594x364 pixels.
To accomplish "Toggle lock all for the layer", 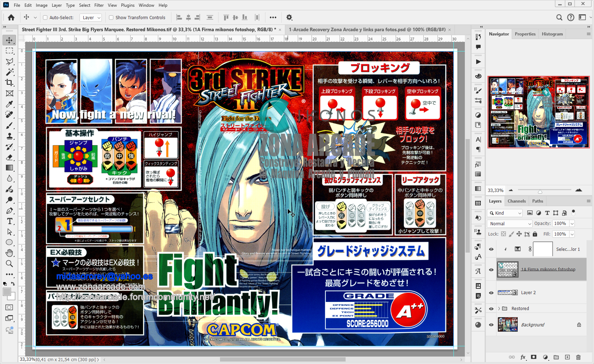I will tap(535, 234).
